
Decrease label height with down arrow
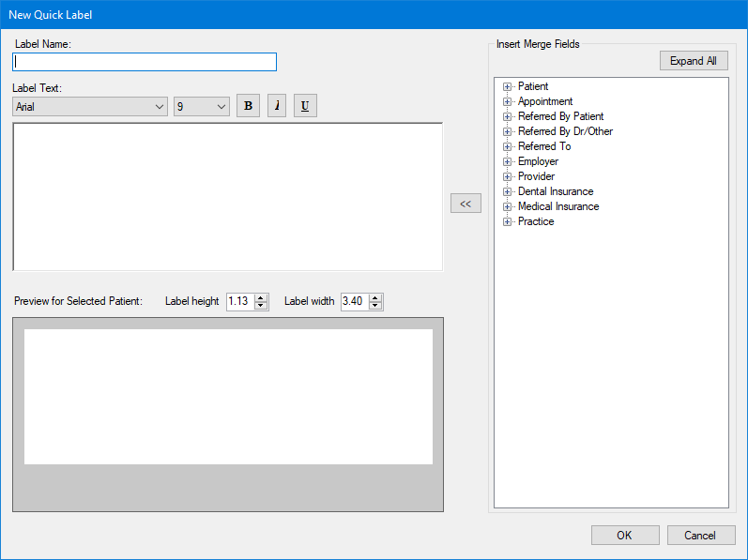[261, 306]
